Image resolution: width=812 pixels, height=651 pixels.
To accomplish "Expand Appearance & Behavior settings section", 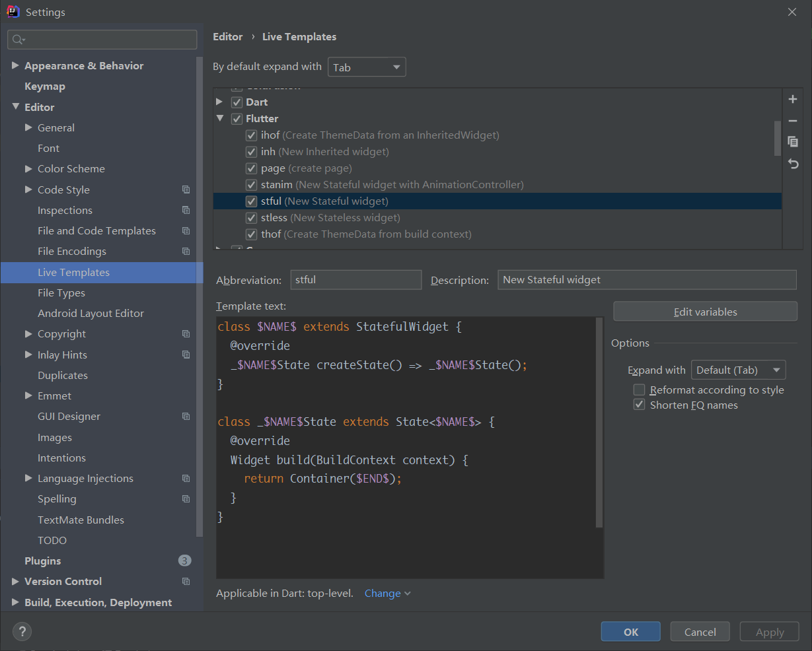I will coord(15,65).
